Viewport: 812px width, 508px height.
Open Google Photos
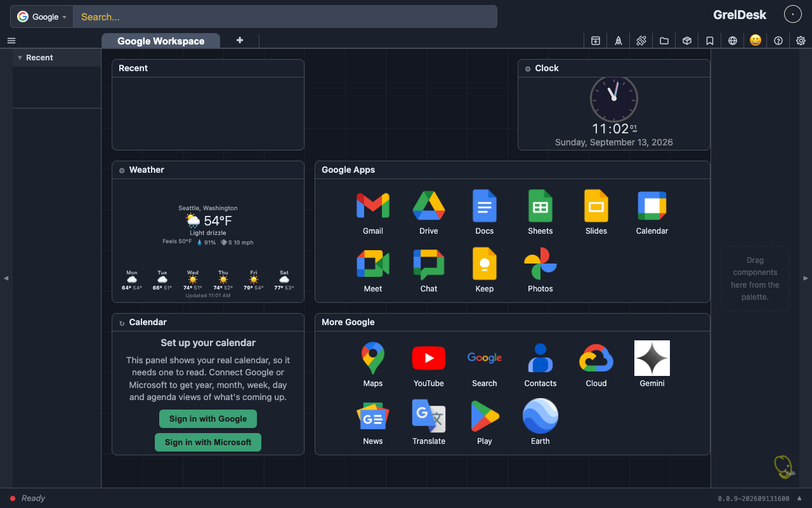[x=540, y=271]
